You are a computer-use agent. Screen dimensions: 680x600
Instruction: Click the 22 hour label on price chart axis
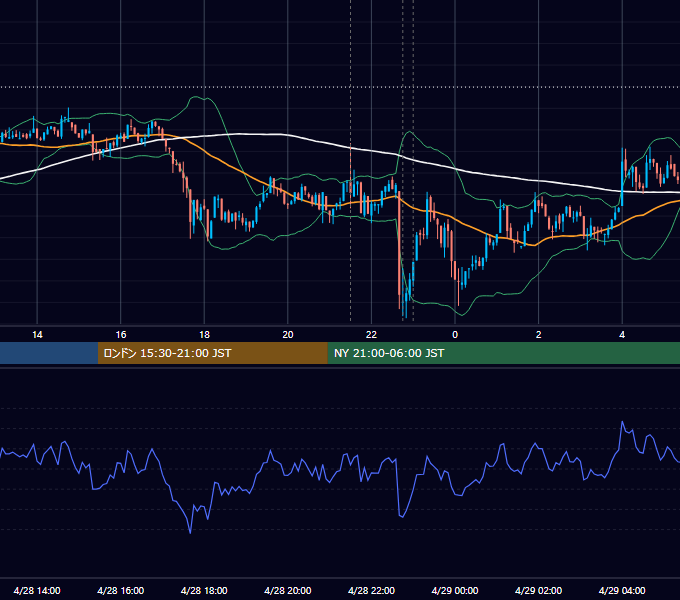[371, 335]
